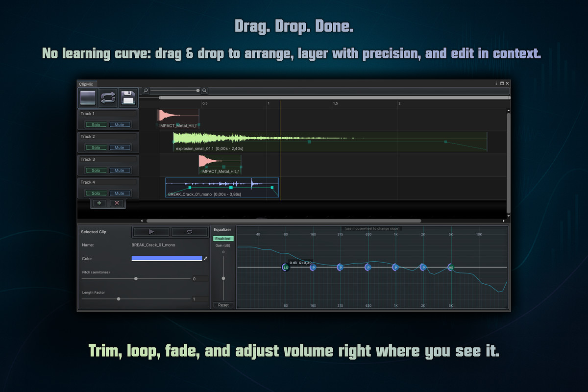Open the color eyedropper next to the Color bar
The width and height of the screenshot is (588, 392).
click(x=206, y=258)
